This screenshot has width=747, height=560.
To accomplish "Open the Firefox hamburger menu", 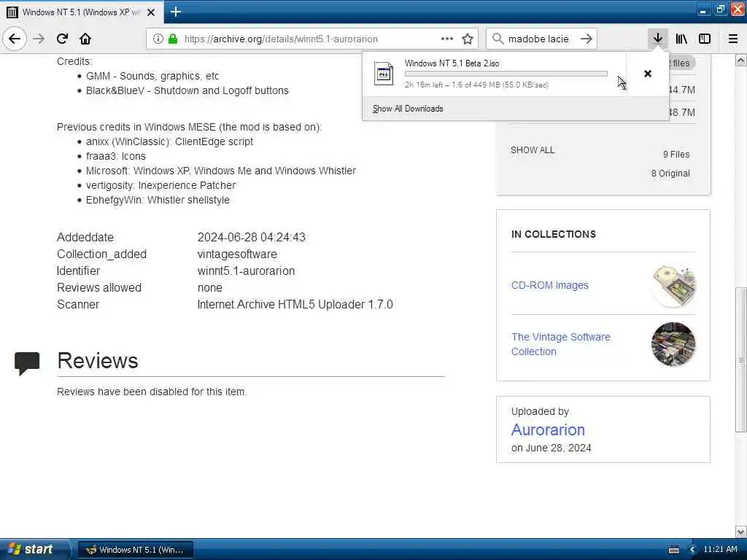I will [x=732, y=39].
